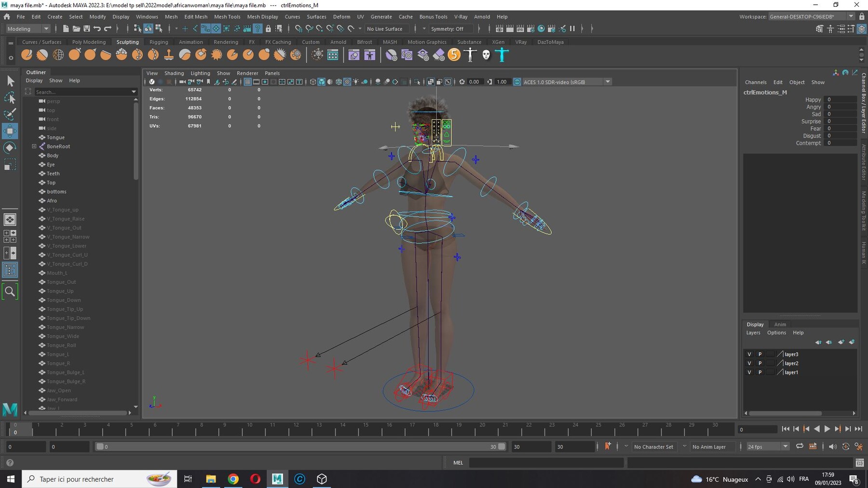Toggle visibility V of layer1

click(749, 372)
